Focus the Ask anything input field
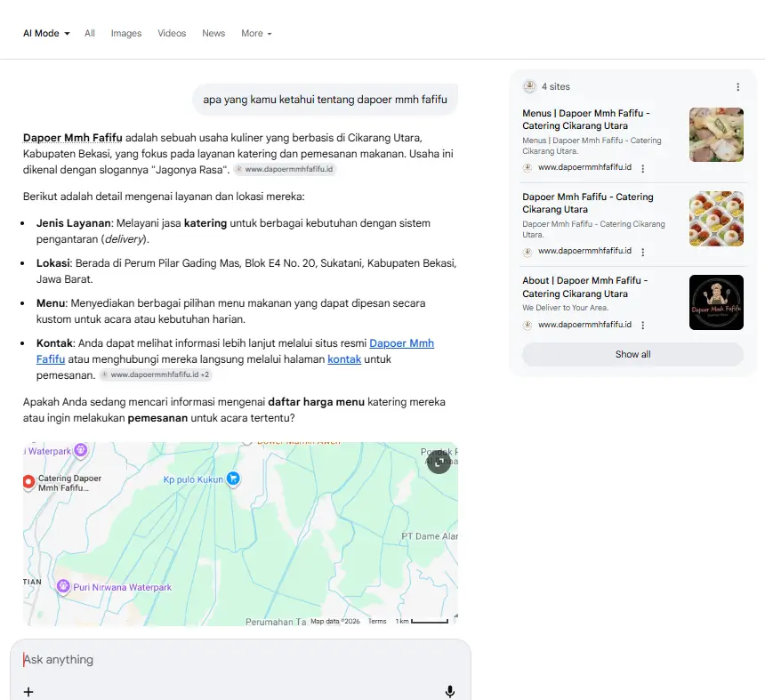This screenshot has height=700, width=765. tap(240, 659)
